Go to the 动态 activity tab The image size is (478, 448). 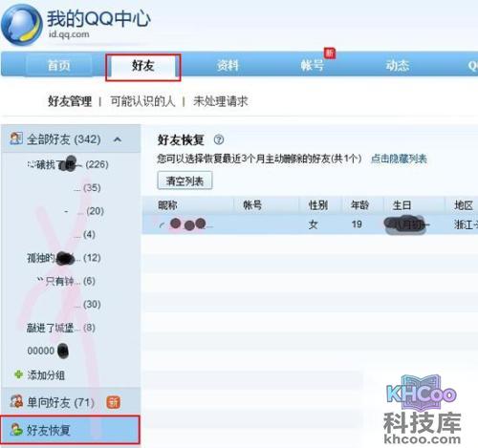click(x=397, y=66)
